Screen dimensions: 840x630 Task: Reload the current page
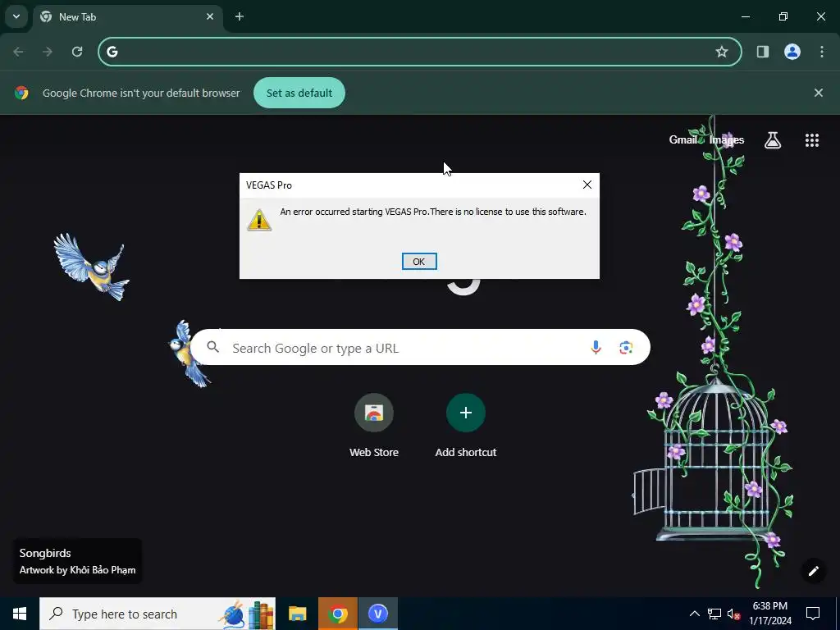(x=77, y=52)
